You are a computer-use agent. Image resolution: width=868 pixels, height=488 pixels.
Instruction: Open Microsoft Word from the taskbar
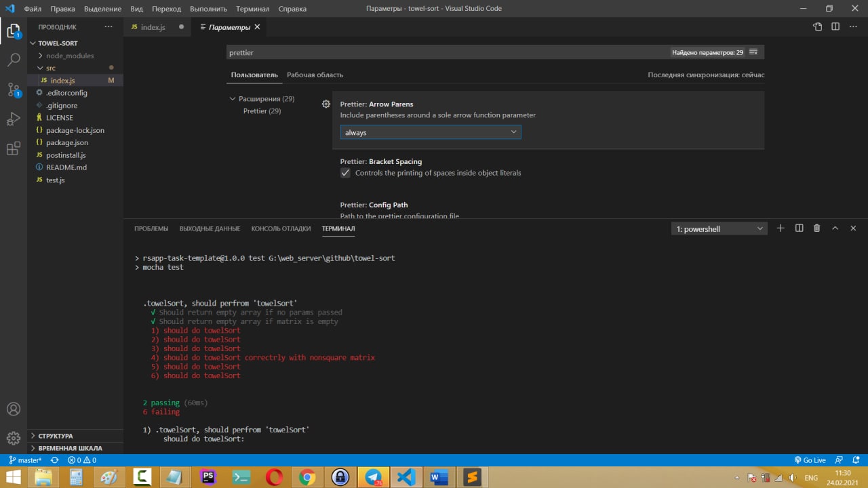click(439, 477)
